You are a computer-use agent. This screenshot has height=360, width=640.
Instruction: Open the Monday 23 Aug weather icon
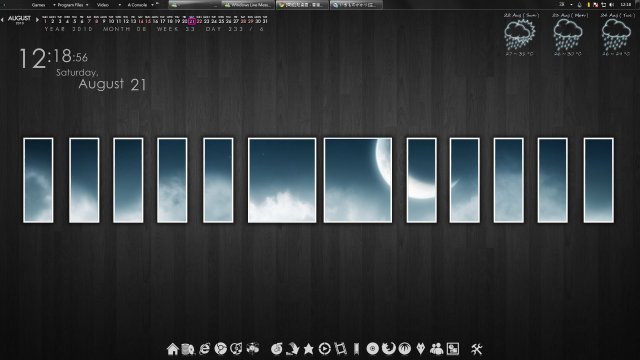pyautogui.click(x=568, y=35)
